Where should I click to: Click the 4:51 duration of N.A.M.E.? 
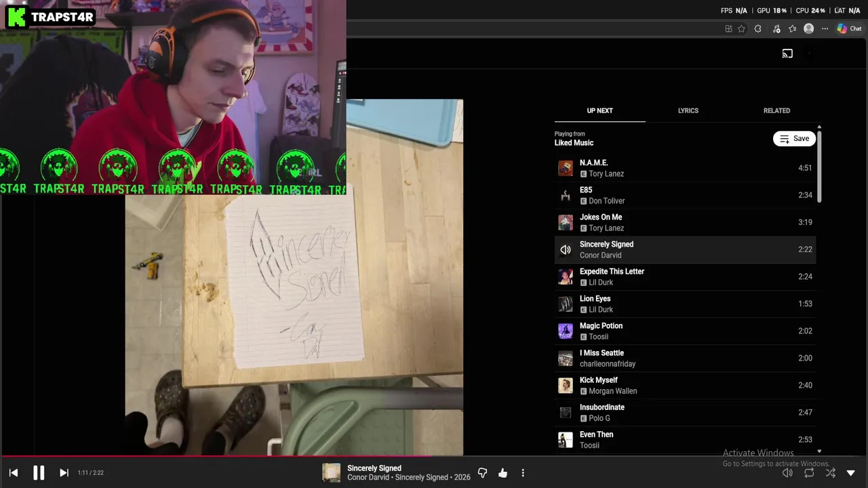tap(805, 168)
